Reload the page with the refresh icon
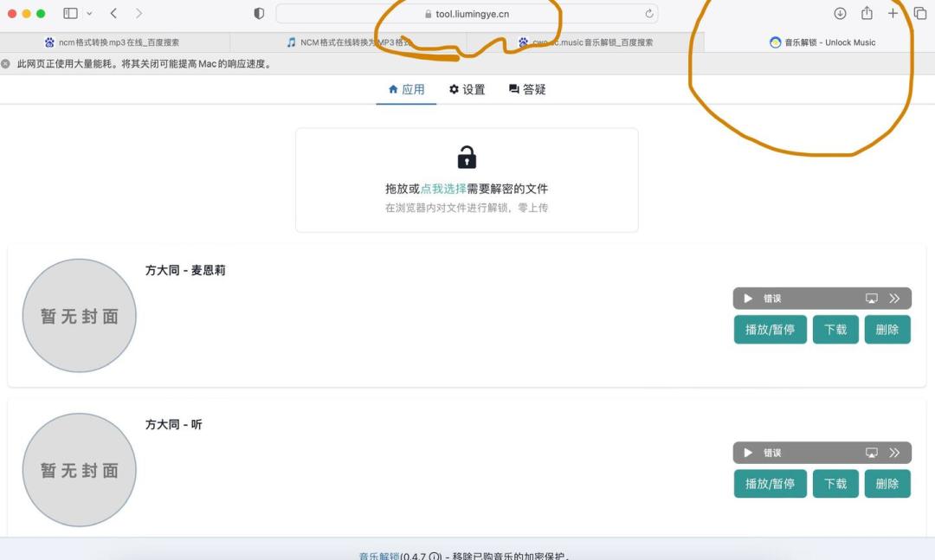The width and height of the screenshot is (935, 560). pyautogui.click(x=648, y=14)
